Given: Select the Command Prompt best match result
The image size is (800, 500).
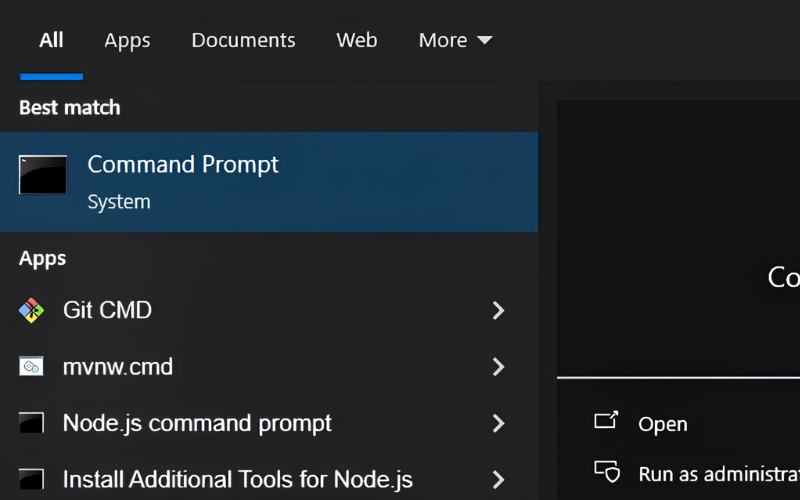Looking at the screenshot, I should point(269,182).
